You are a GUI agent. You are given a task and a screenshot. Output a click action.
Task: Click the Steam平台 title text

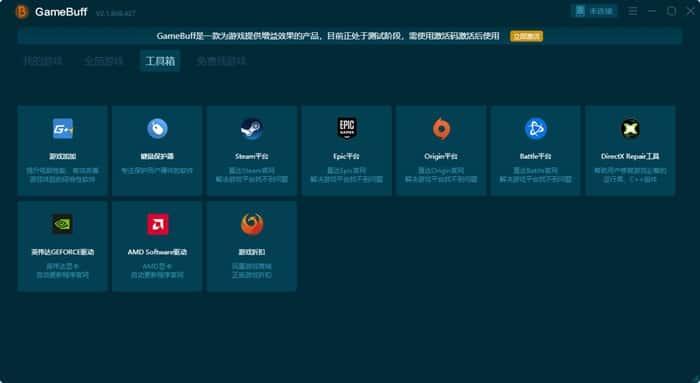(252, 156)
